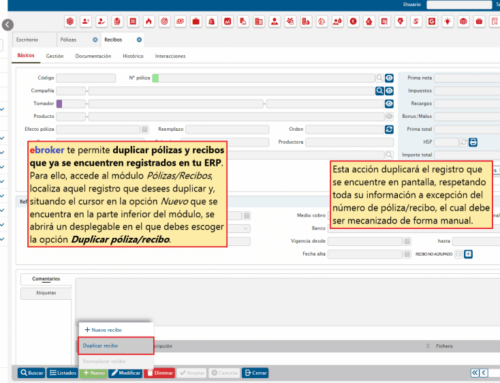500x383 pixels.
Task: Click the briefcase icon in top toolbar
Action: coord(196,22)
